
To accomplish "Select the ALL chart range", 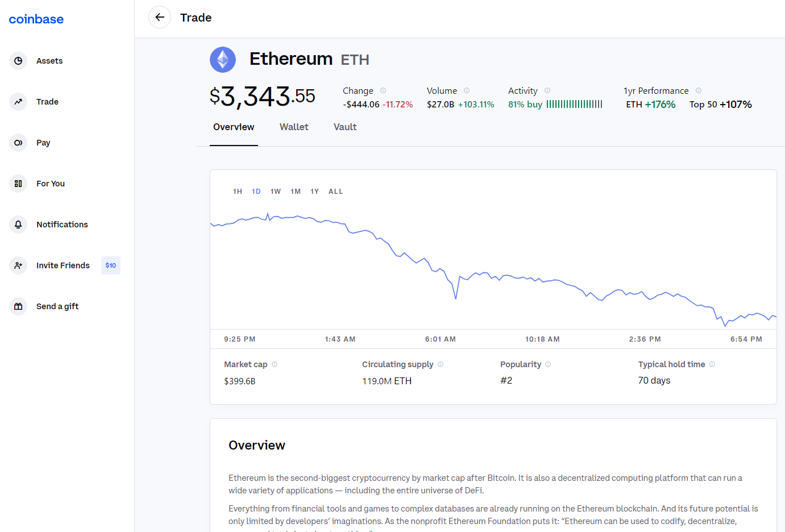I will pyautogui.click(x=336, y=192).
